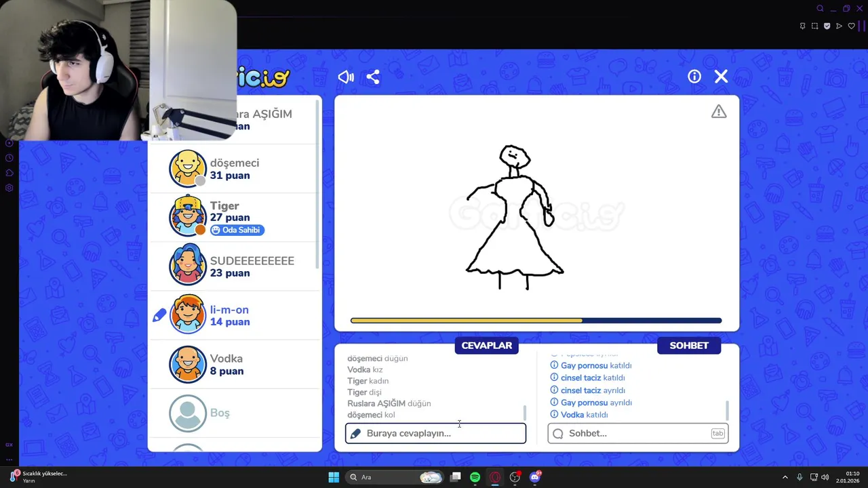Click 'Ruslara AŞIĞIM düğün' answer entry
The width and height of the screenshot is (868, 488).
(389, 403)
